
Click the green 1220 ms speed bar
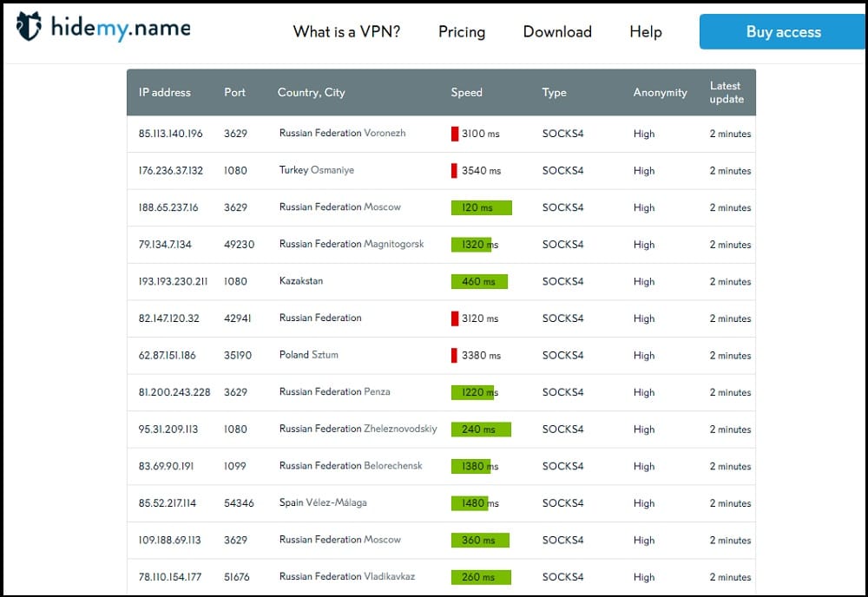(472, 392)
